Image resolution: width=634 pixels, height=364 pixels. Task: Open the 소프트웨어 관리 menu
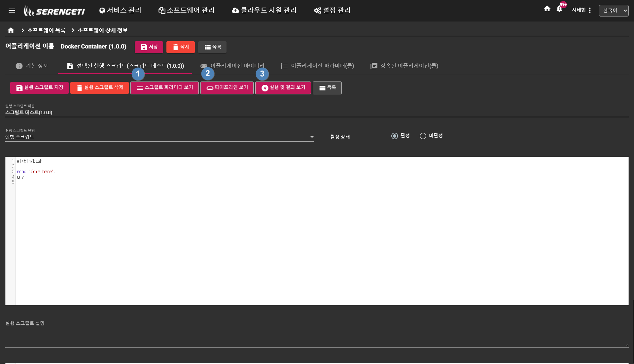click(187, 11)
